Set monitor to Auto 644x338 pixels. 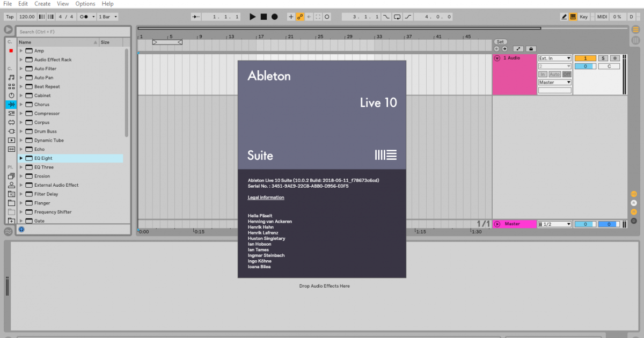pyautogui.click(x=554, y=74)
